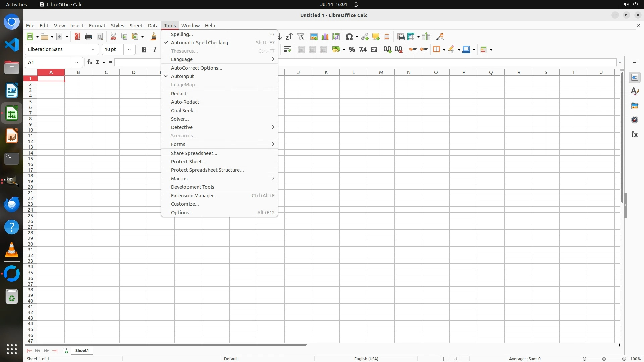Choose Goal Seek from Tools menu
This screenshot has width=644, height=362.
pos(184,111)
